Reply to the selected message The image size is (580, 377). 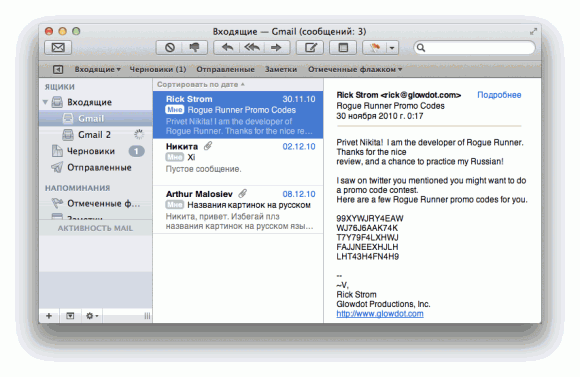coord(227,47)
